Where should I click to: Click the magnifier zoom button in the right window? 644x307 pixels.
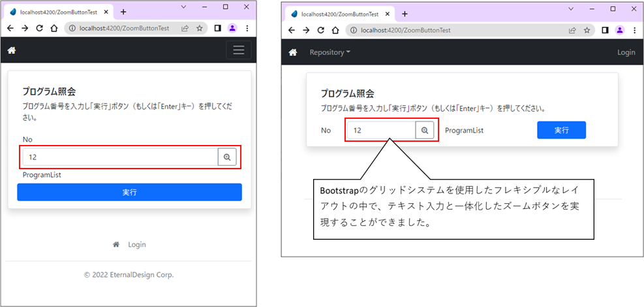pos(424,131)
